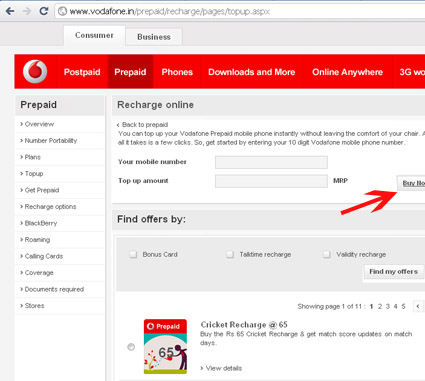Viewport: 425px width, 381px height.
Task: Click the Vodafone logo
Action: 35,71
